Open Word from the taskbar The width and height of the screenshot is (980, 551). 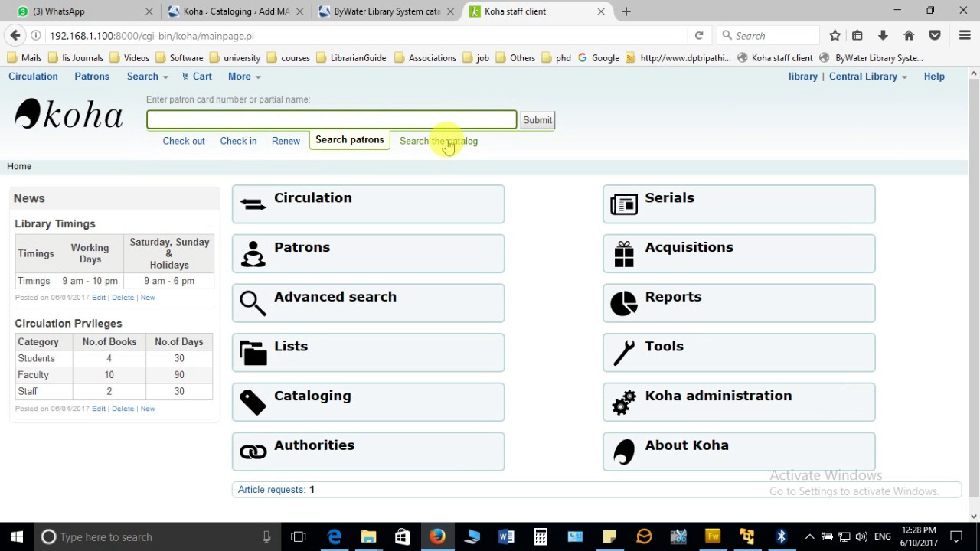point(506,536)
